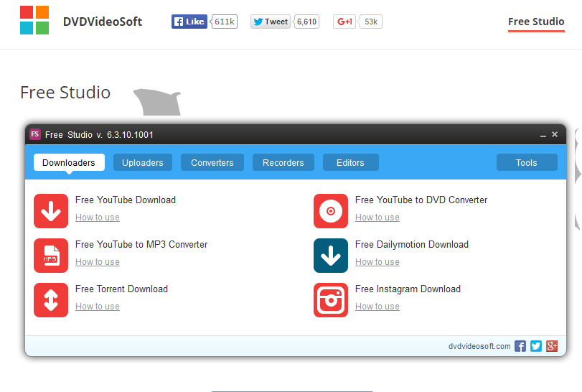Click the Facebook Like button
Screen dimensions: 582x392
tap(189, 22)
